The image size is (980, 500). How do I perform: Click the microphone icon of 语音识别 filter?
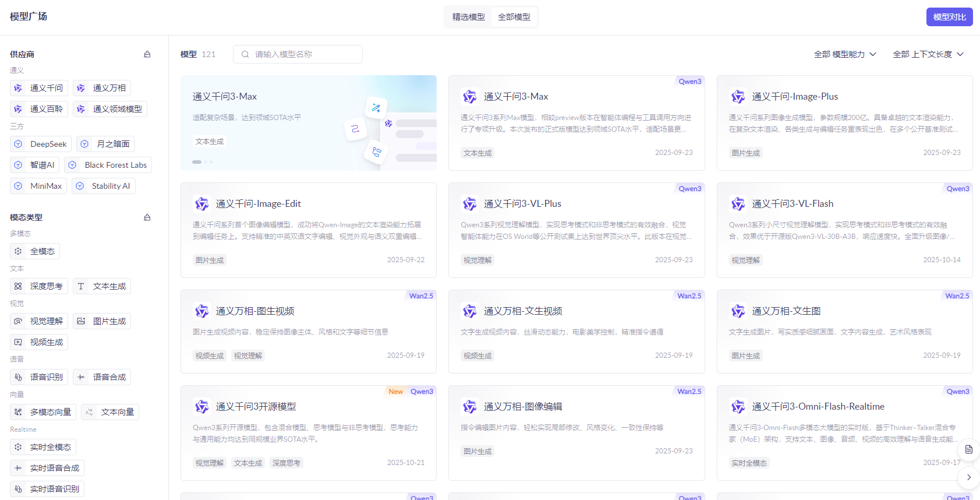(18, 377)
